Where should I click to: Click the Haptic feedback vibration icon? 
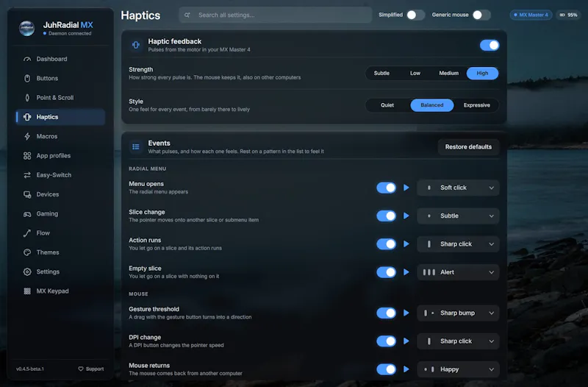pos(136,45)
